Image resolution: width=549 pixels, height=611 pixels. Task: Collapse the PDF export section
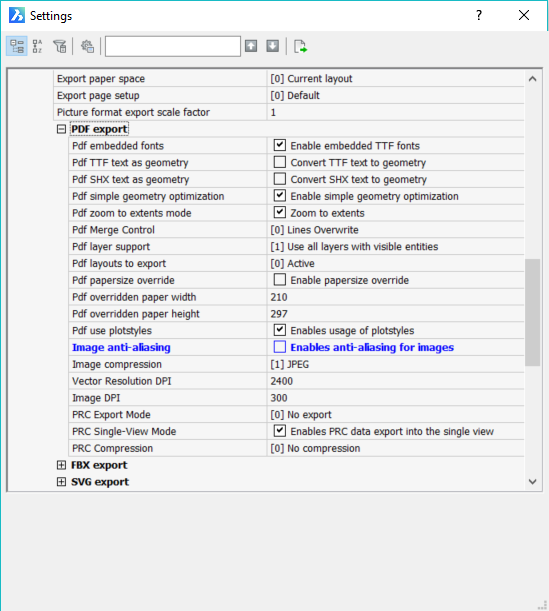[61, 129]
